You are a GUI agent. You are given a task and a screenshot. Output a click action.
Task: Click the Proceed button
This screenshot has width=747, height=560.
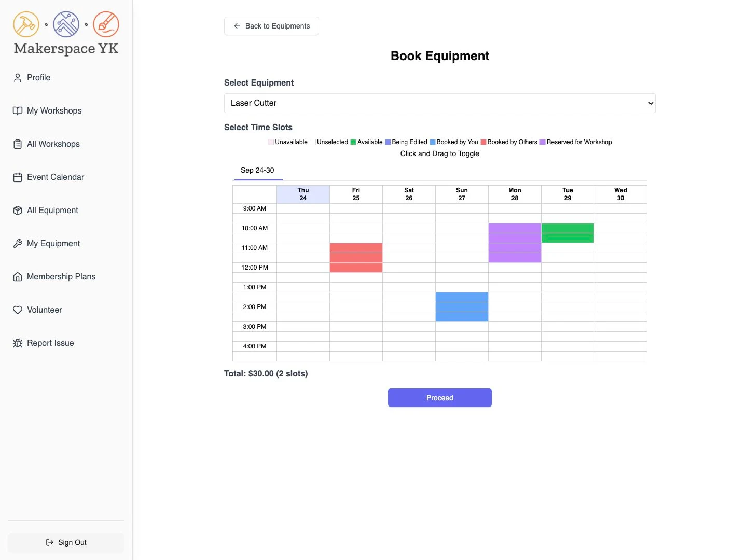440,398
